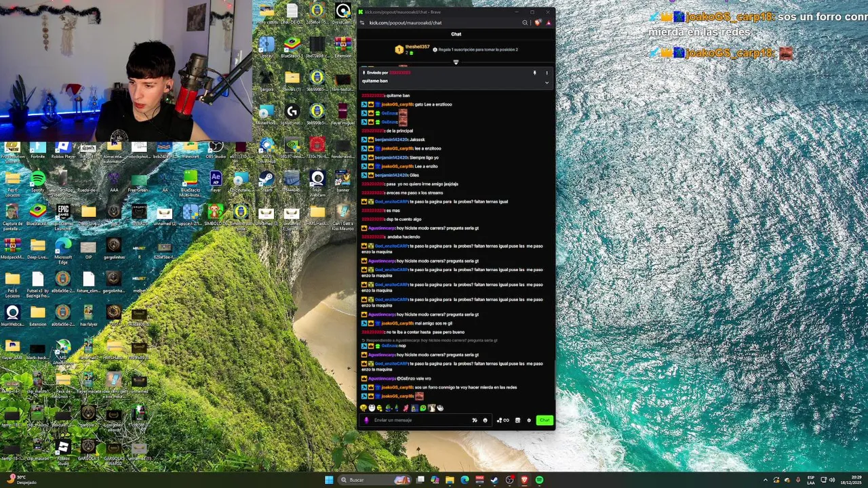This screenshot has height=488, width=868.
Task: Click the 'quitame ban' pinned message text
Action: (x=375, y=81)
